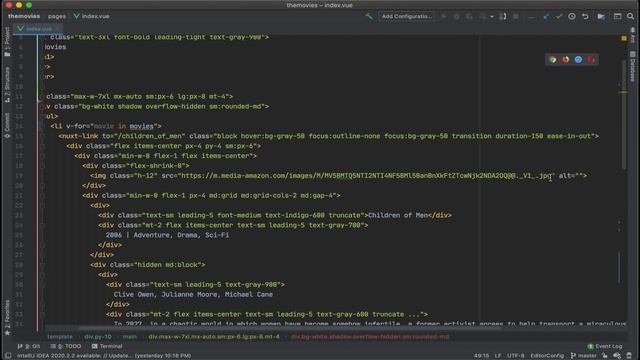
Task: Open preview in Firefox browser icon
Action: tap(566, 60)
